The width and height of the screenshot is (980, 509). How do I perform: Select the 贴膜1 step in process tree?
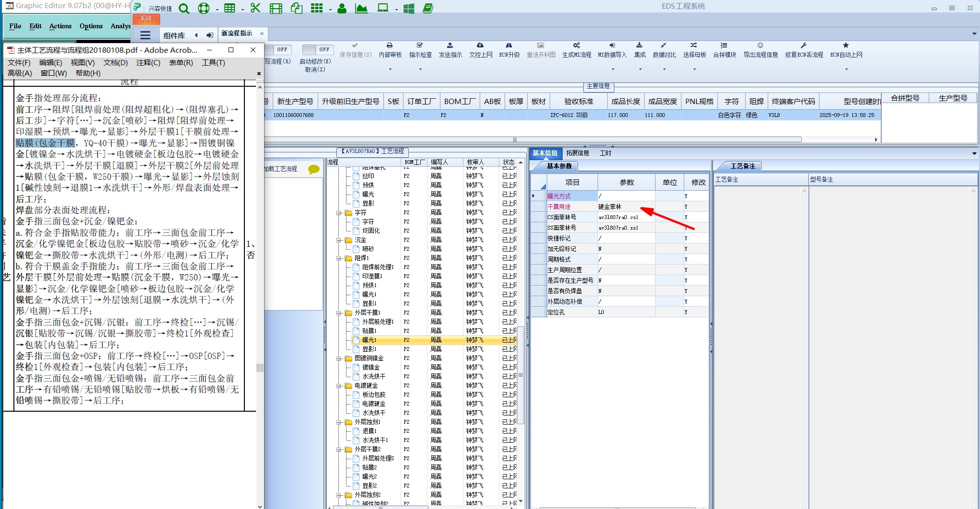(369, 331)
